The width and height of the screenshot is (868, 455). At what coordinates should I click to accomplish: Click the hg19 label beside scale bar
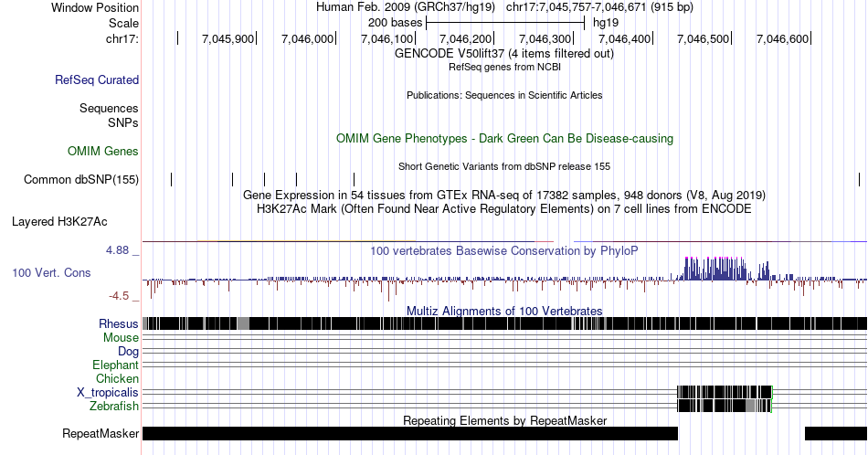[606, 23]
